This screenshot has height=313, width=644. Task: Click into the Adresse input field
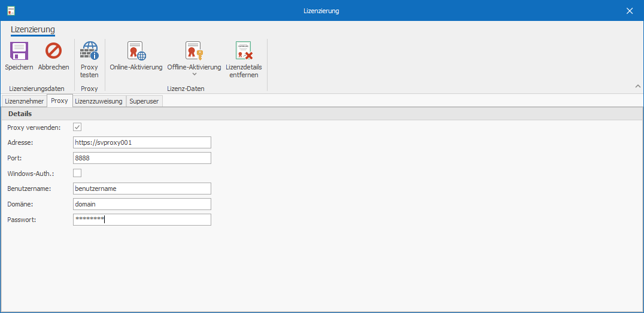click(142, 142)
